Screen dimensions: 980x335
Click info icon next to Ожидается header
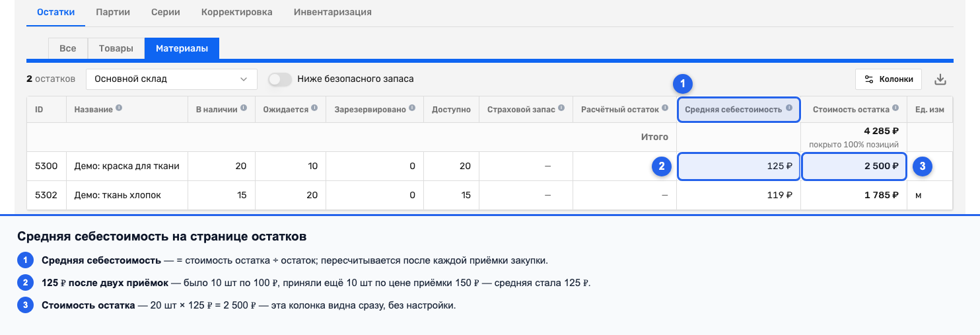pyautogui.click(x=314, y=109)
